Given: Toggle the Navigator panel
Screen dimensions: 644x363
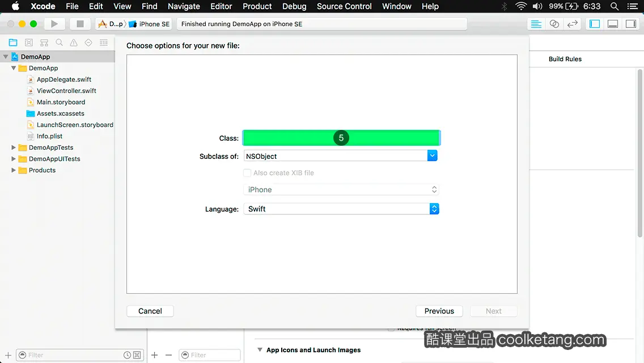Looking at the screenshot, I should 595,24.
